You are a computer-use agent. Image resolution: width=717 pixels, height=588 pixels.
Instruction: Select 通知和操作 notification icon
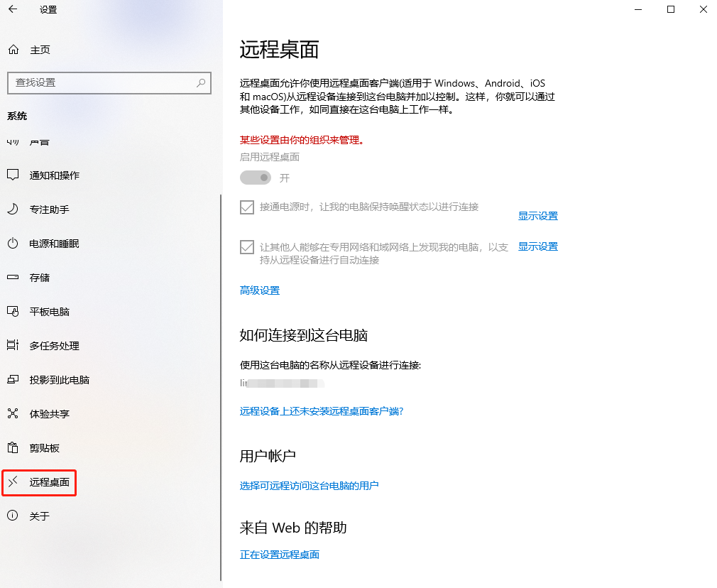click(x=13, y=175)
